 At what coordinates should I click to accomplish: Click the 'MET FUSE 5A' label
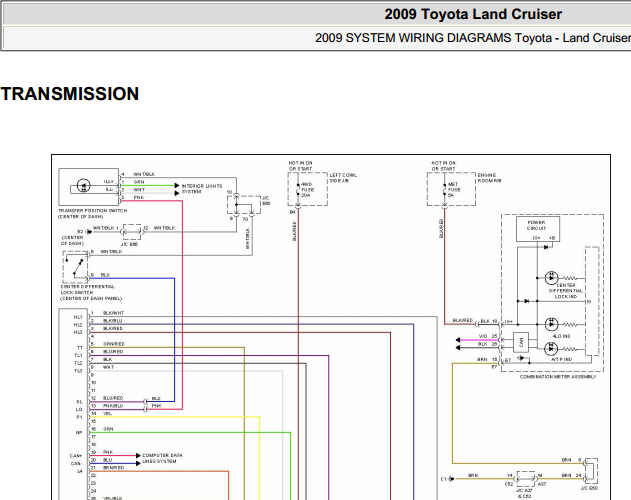tap(454, 190)
